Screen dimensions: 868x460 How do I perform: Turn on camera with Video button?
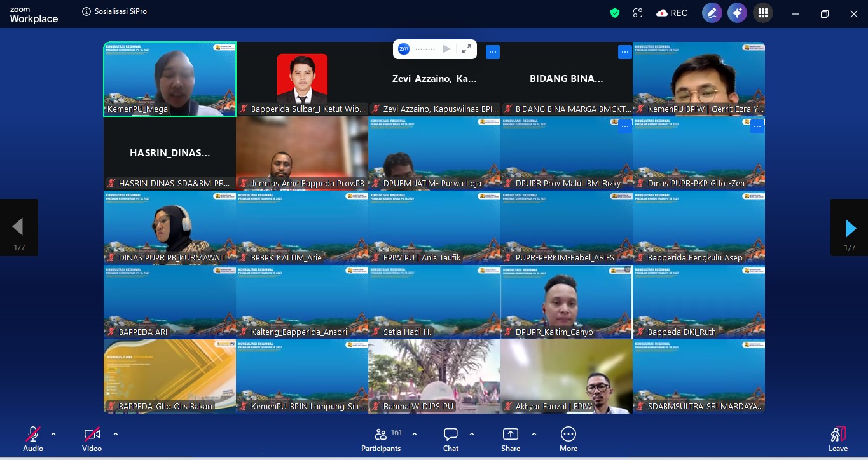click(x=92, y=439)
